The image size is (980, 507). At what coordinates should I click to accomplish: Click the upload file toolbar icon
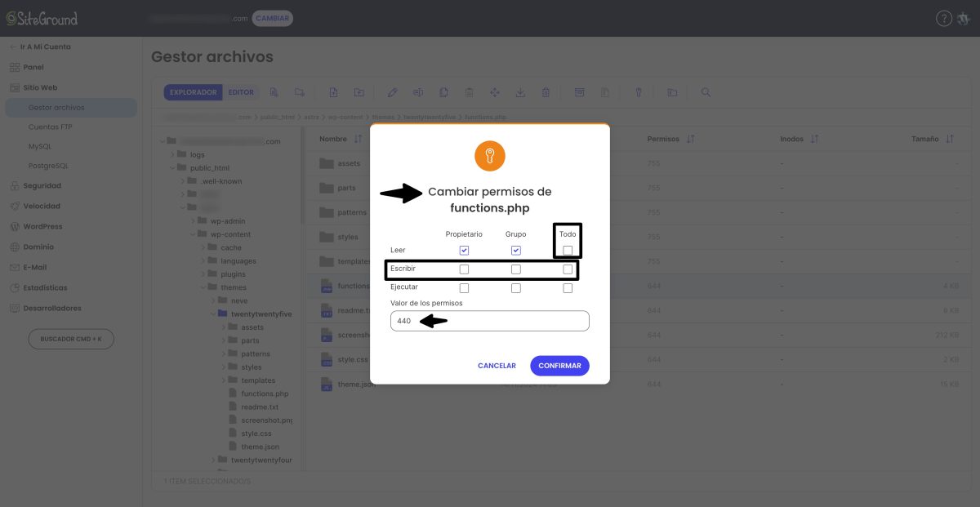[x=333, y=92]
